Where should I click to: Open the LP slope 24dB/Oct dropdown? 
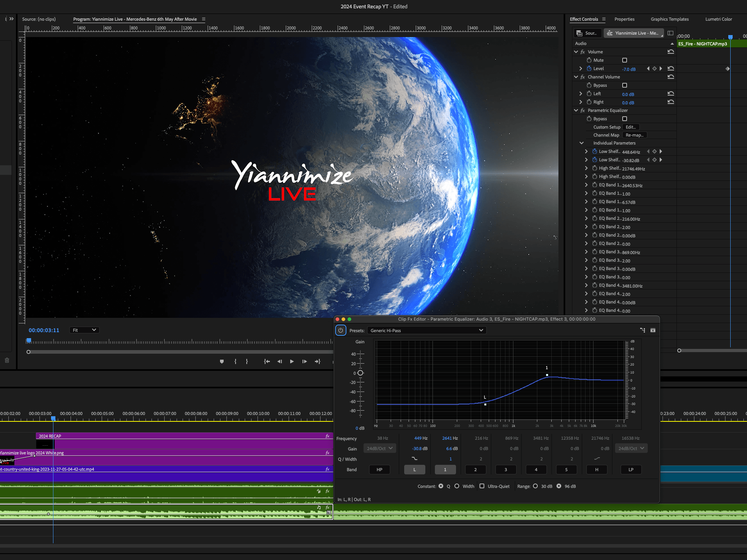coord(631,448)
